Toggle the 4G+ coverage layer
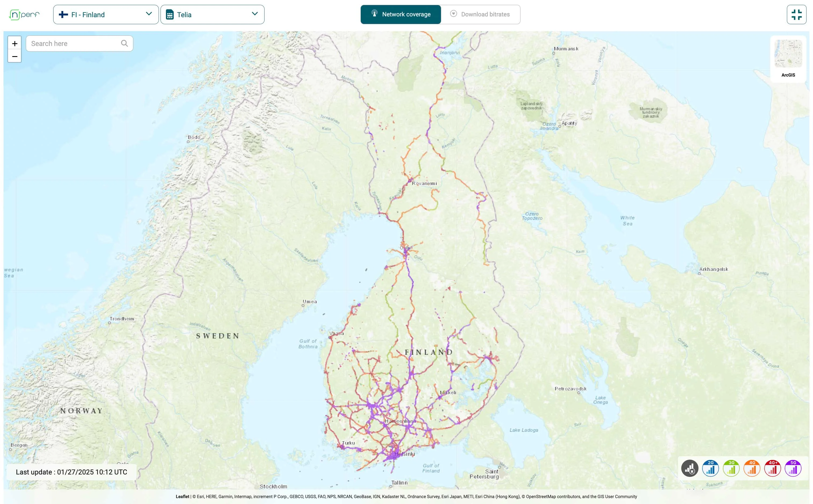Screen dimensions: 813x504 click(772, 468)
